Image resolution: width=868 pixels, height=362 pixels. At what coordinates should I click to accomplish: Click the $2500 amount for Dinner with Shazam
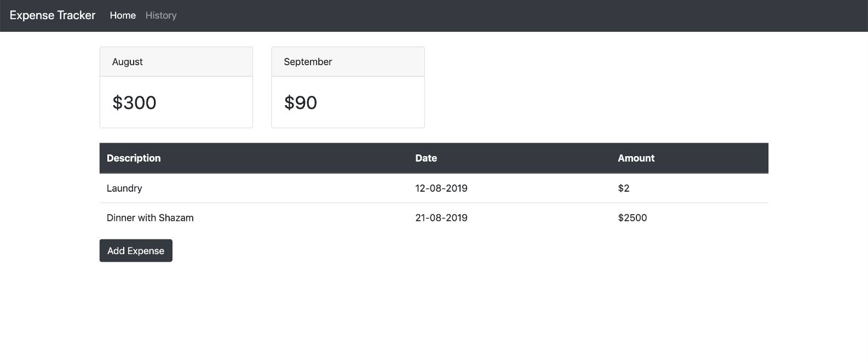632,217
